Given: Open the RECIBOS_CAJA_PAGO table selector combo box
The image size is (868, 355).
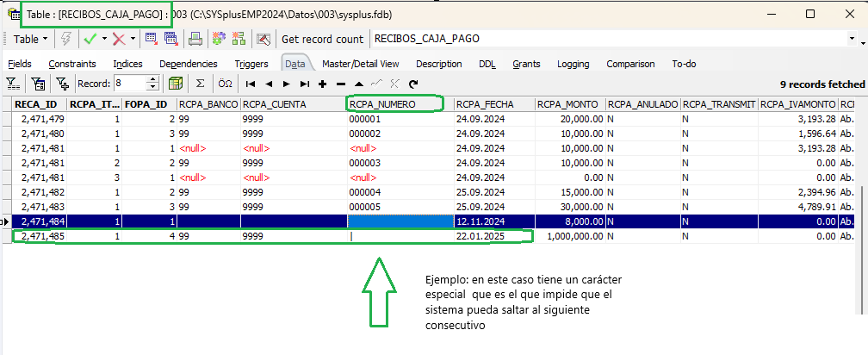Looking at the screenshot, I should pyautogui.click(x=615, y=39).
